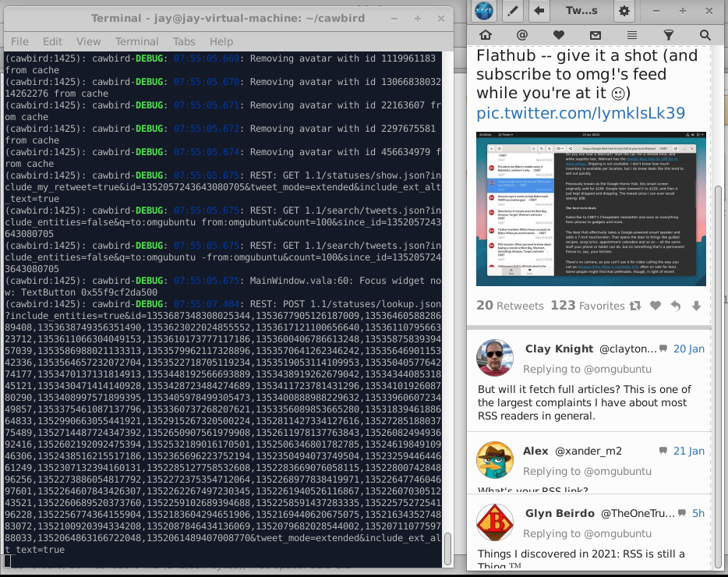Open the settings gear menu
This screenshot has width=728, height=577.
tap(624, 11)
